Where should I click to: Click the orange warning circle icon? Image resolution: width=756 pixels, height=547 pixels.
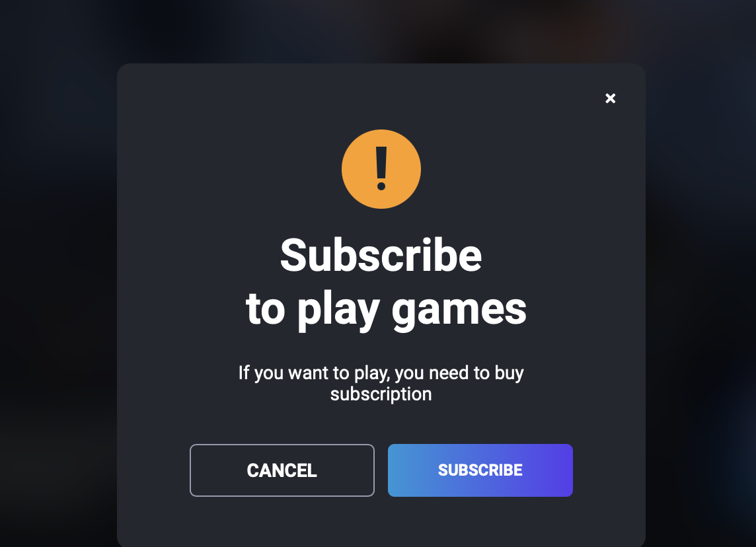381,169
